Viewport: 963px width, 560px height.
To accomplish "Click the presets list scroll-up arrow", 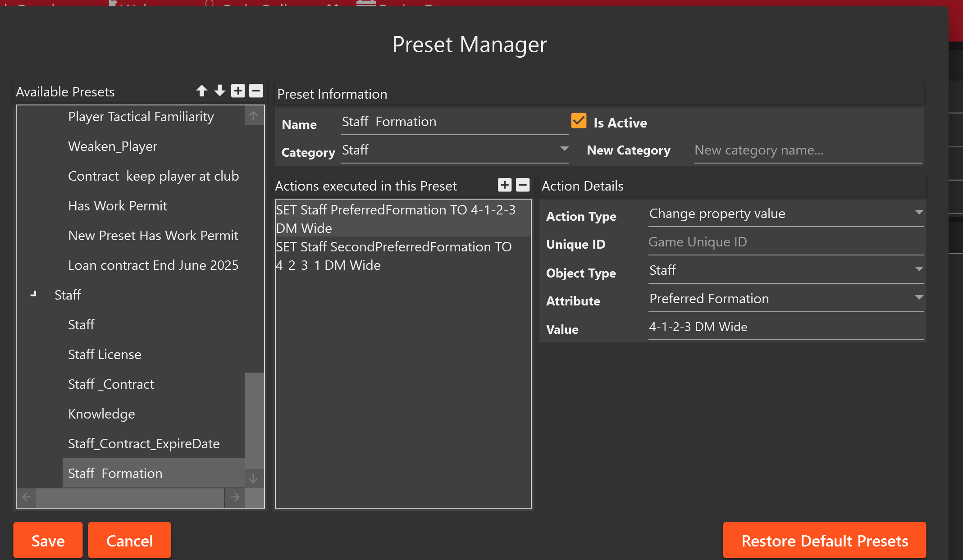I will tap(254, 115).
